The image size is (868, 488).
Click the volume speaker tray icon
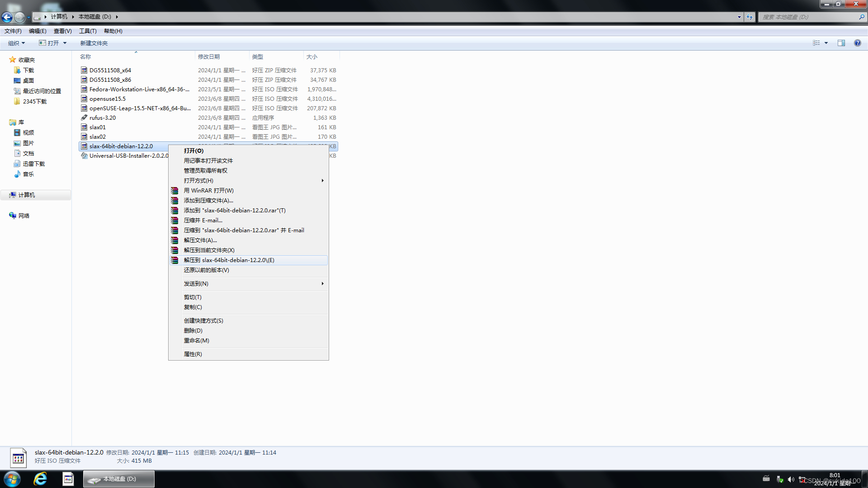tap(791, 479)
